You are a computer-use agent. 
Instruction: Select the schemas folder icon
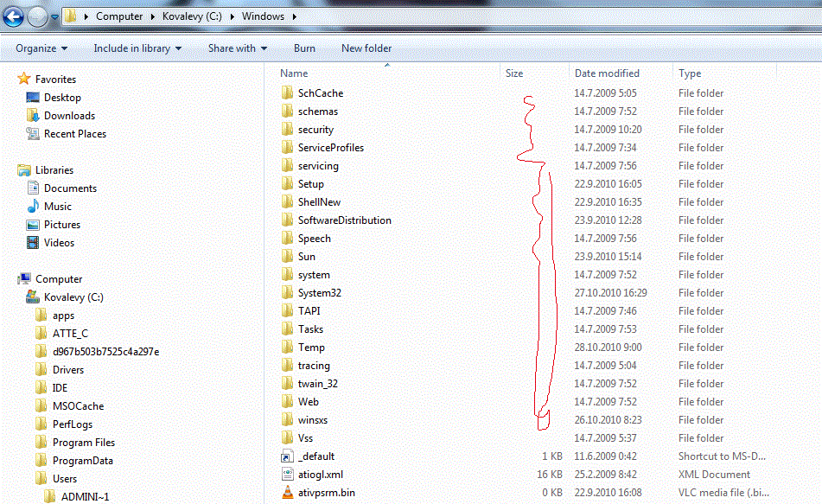point(287,112)
